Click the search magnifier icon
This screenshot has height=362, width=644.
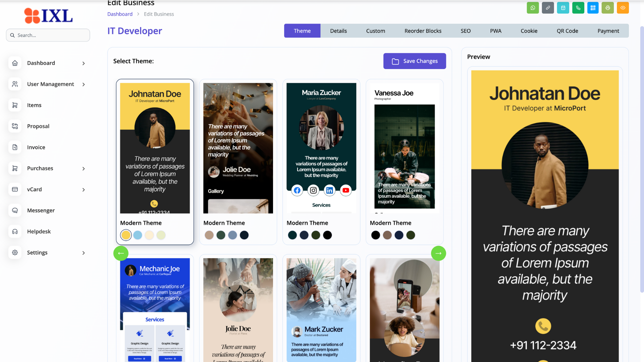click(12, 35)
